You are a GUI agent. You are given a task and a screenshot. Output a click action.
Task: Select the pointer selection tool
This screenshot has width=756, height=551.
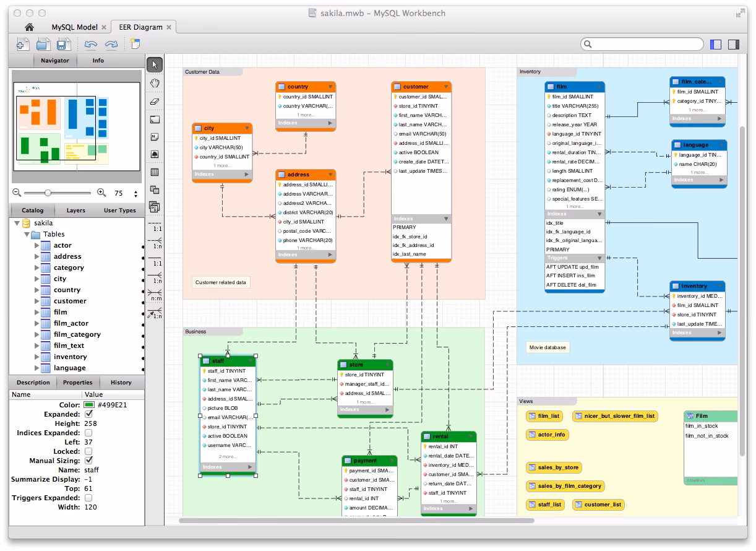tap(155, 64)
